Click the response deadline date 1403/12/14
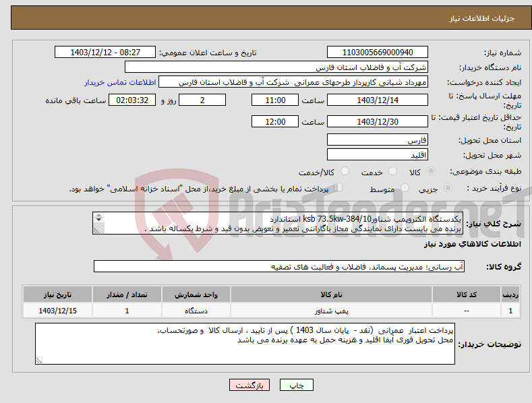Viewport: 532px width, 403px height. click(x=378, y=100)
